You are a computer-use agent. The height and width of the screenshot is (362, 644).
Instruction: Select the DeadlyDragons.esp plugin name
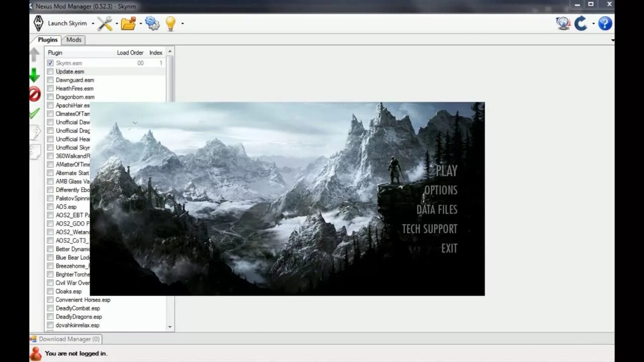[x=79, y=317]
